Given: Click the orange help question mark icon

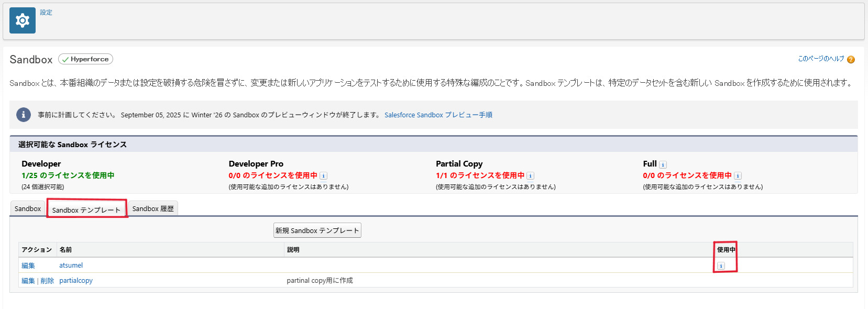Looking at the screenshot, I should pyautogui.click(x=851, y=60).
